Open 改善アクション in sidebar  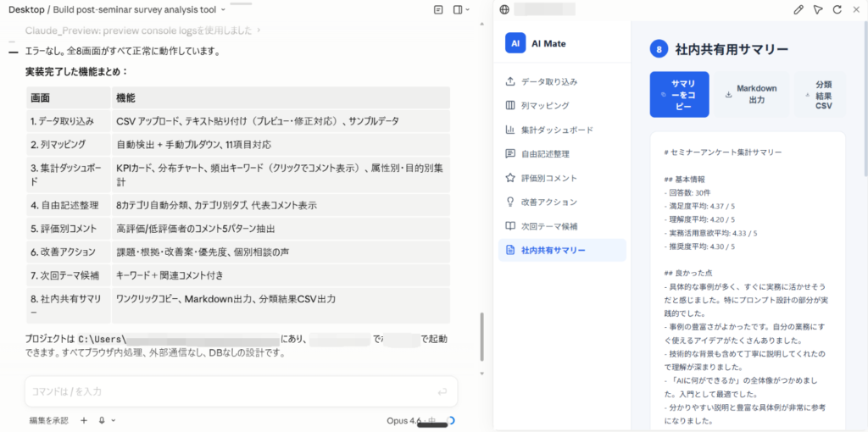(x=562, y=202)
